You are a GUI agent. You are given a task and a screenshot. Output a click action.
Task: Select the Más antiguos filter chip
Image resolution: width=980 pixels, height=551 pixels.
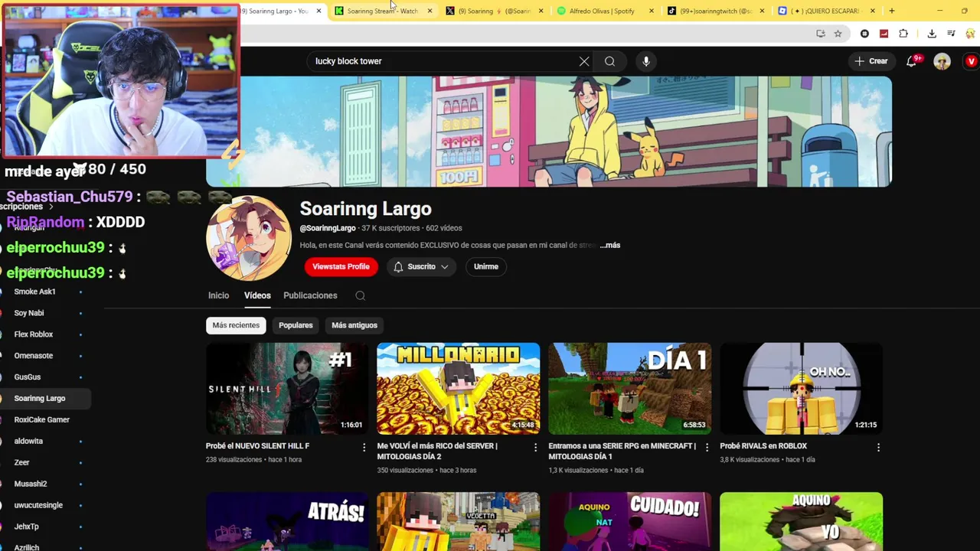(x=354, y=325)
